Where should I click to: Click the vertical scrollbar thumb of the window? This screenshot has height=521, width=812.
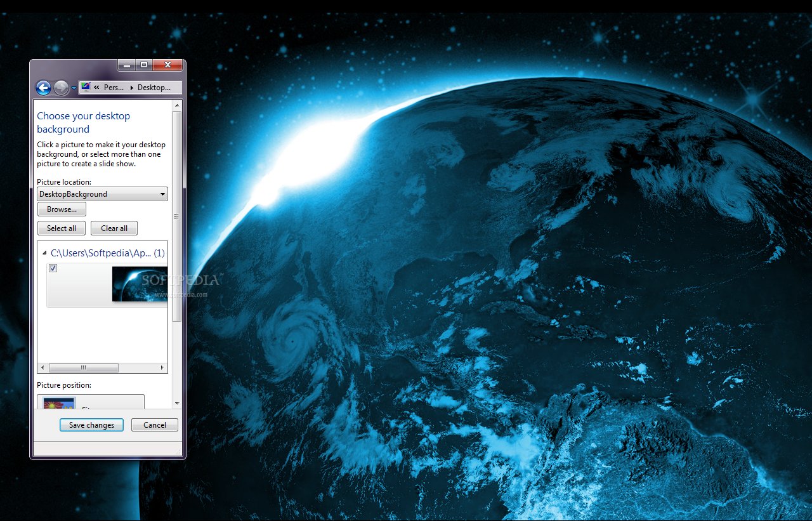pyautogui.click(x=176, y=216)
